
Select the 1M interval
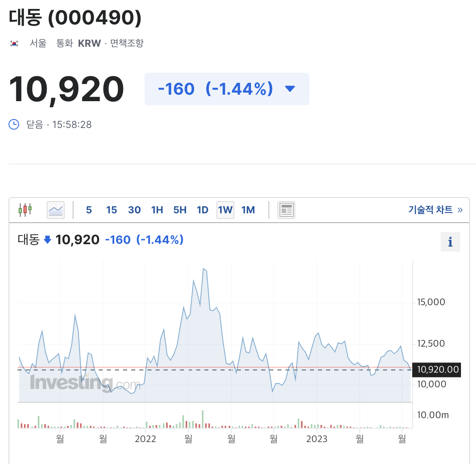pyautogui.click(x=248, y=210)
